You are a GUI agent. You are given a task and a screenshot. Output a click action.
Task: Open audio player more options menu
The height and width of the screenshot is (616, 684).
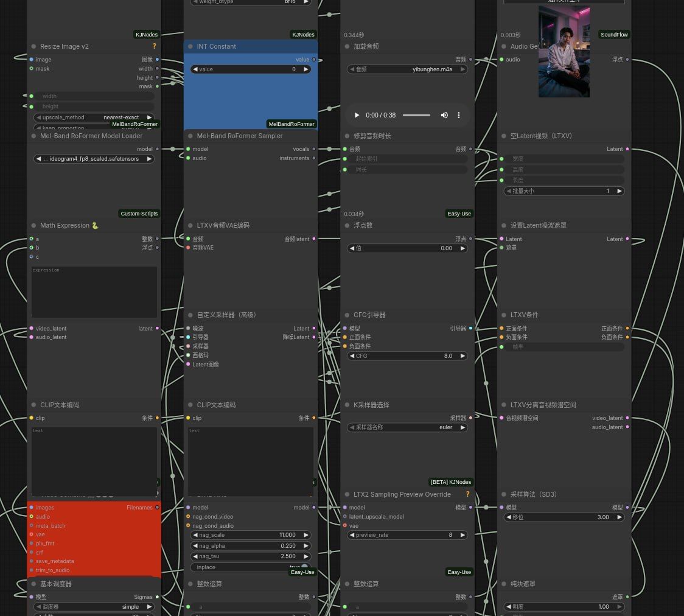point(458,115)
